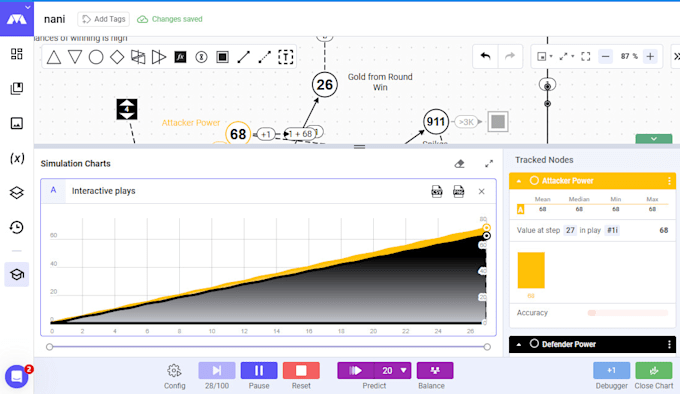
Task: Open the Debugger +1 button
Action: tap(611, 370)
